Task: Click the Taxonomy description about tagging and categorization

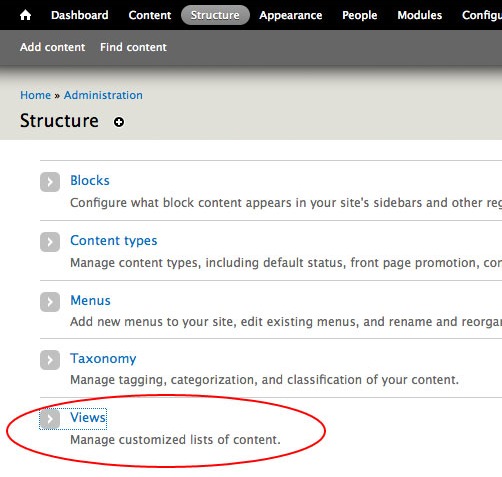Action: pyautogui.click(x=265, y=380)
